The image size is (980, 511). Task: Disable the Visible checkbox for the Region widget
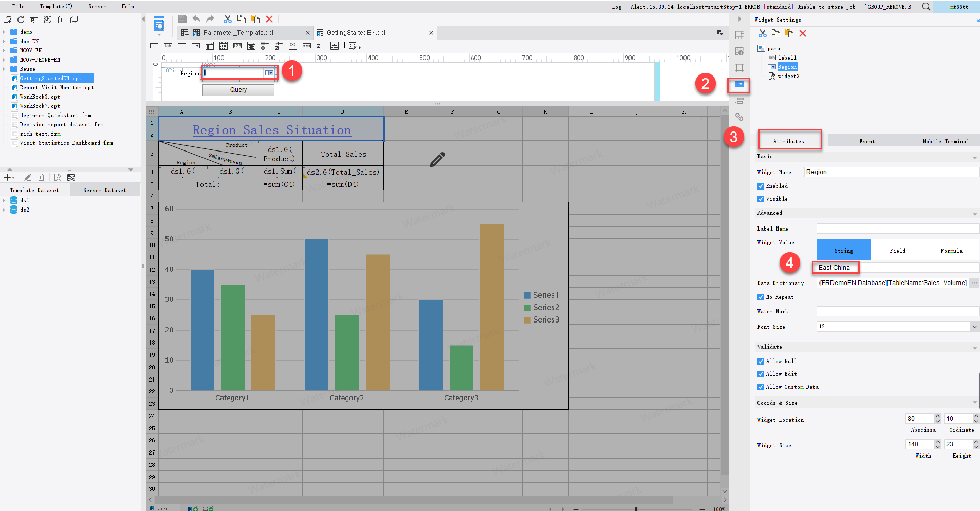761,199
